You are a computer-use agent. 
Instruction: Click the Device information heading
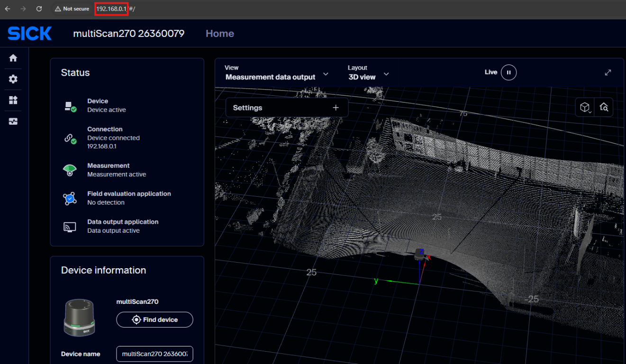103,270
